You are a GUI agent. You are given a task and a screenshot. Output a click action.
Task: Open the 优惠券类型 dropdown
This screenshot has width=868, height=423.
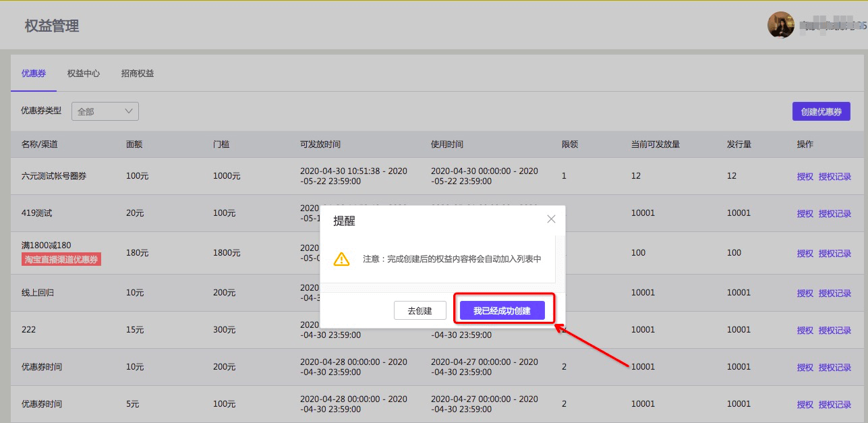pos(105,111)
